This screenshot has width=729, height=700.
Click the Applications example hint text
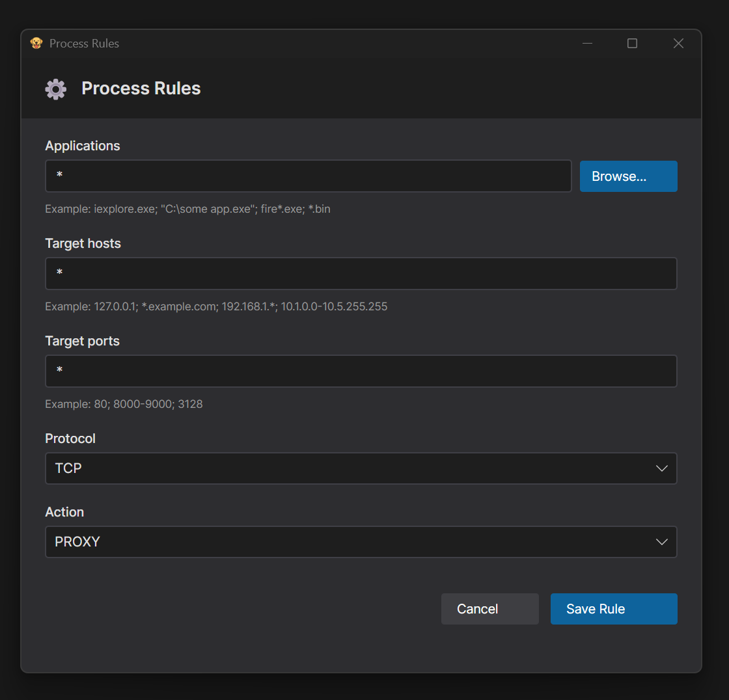[188, 209]
